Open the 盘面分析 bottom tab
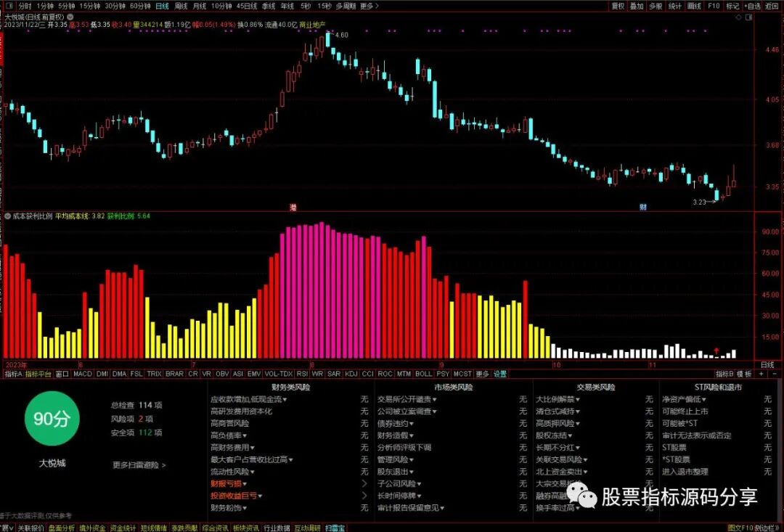 (x=62, y=528)
